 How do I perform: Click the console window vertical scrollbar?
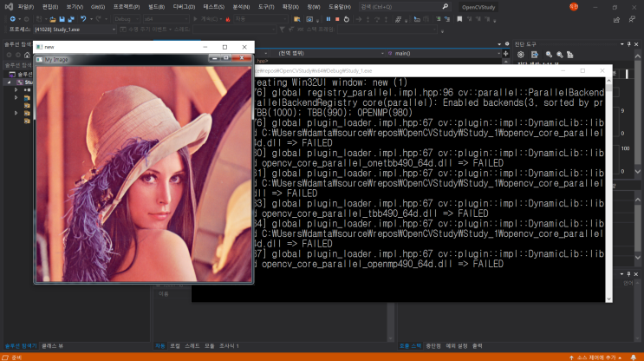(608, 189)
